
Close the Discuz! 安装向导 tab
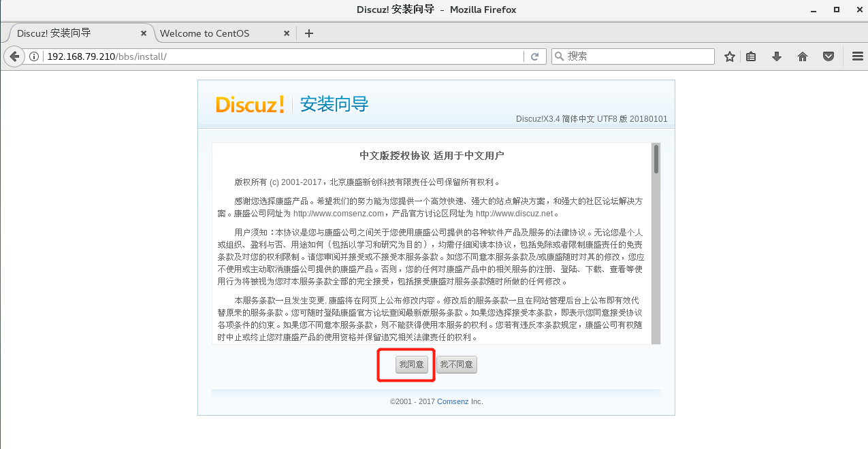(x=144, y=33)
